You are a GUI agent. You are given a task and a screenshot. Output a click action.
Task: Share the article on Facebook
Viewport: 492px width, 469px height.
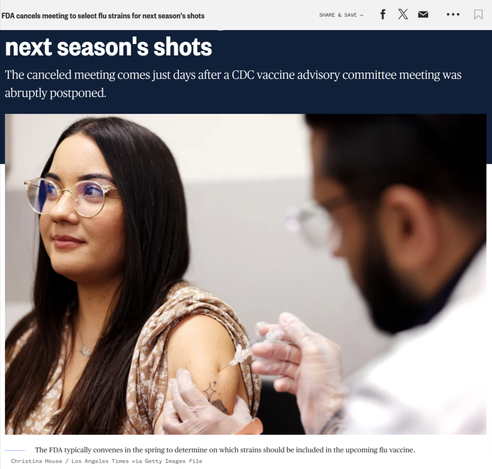(x=383, y=14)
